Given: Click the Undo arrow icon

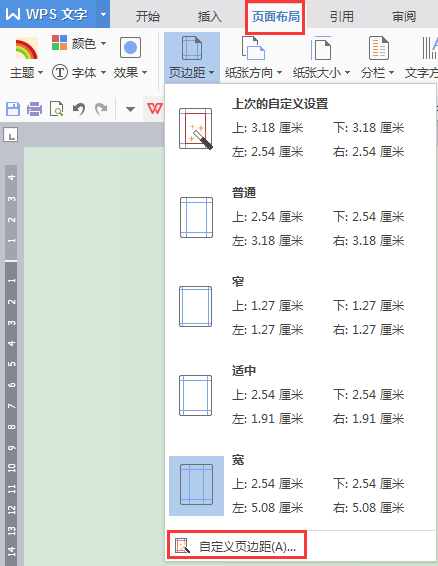Looking at the screenshot, I should 79,109.
